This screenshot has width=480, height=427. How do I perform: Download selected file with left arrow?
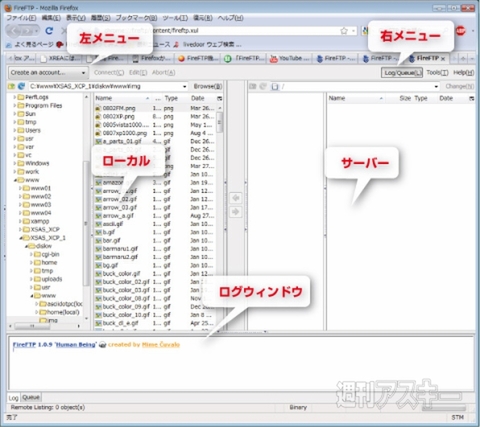pos(236,198)
